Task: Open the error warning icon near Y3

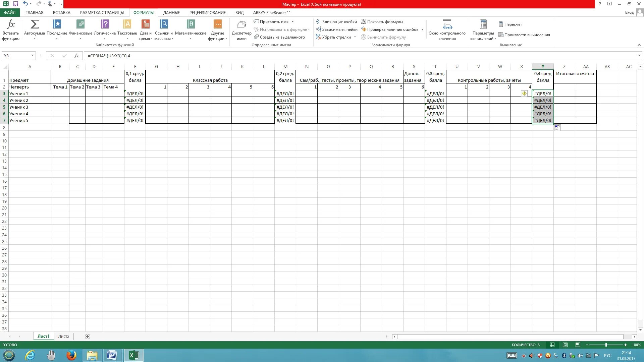Action: [x=524, y=94]
